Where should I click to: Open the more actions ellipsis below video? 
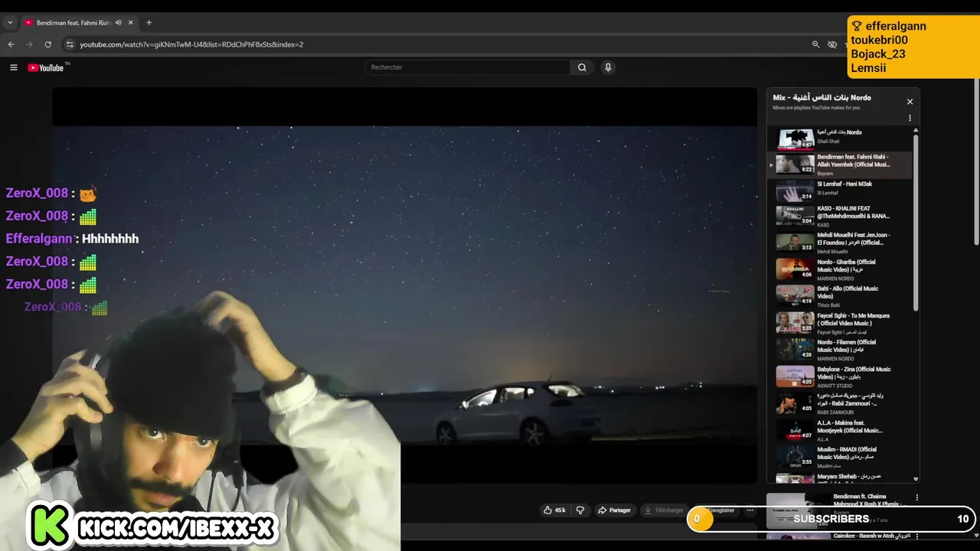pos(750,510)
